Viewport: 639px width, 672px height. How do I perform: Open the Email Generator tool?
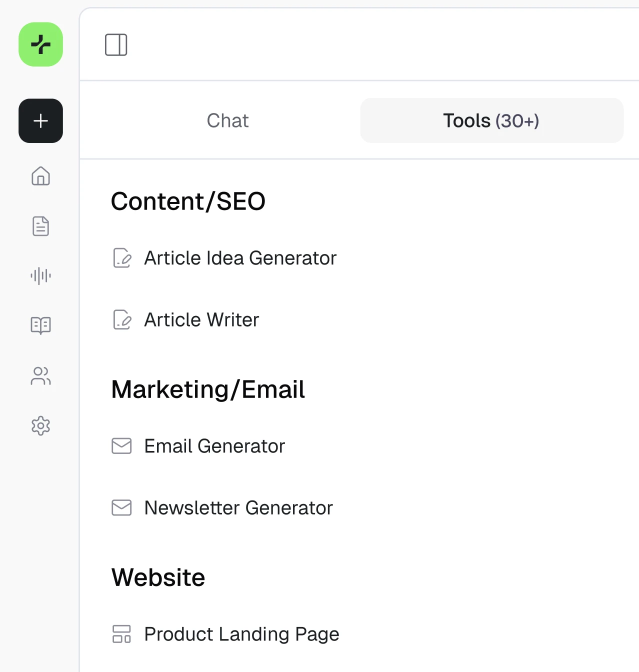click(x=198, y=446)
